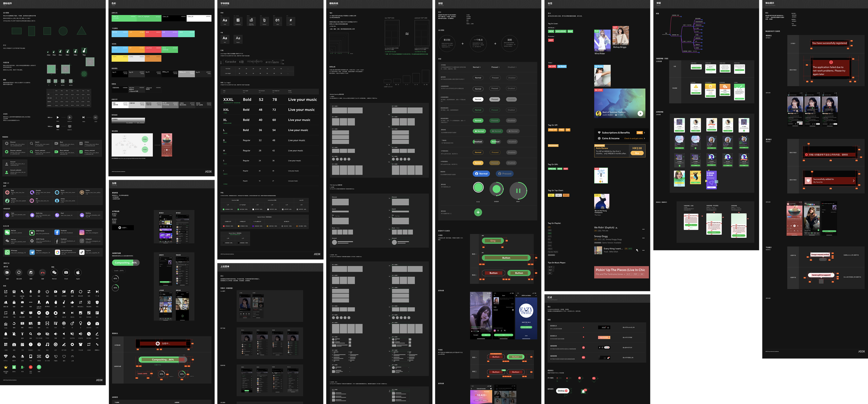Click the green SPECIAL gift tag
Viewport: 868px width, 404px height.
[552, 169]
